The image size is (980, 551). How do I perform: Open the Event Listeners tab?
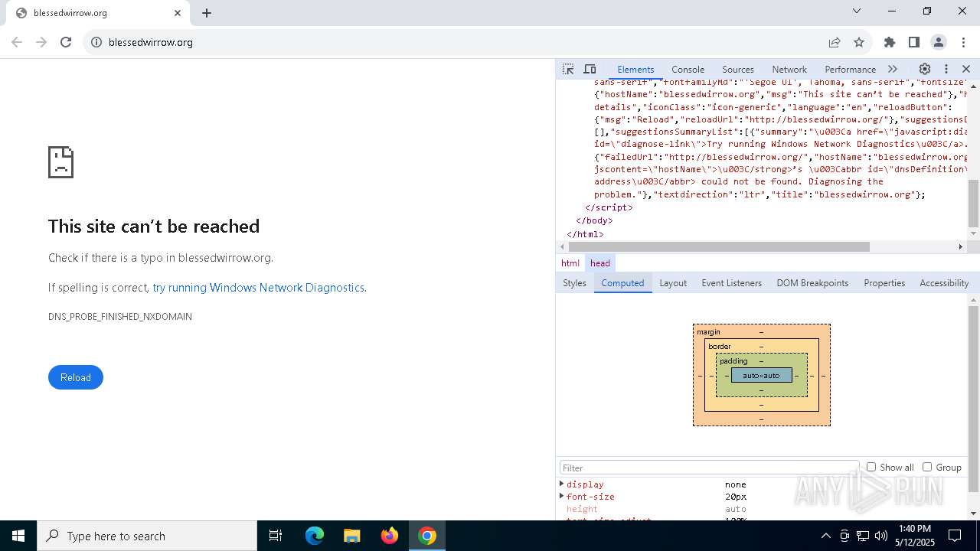click(732, 283)
